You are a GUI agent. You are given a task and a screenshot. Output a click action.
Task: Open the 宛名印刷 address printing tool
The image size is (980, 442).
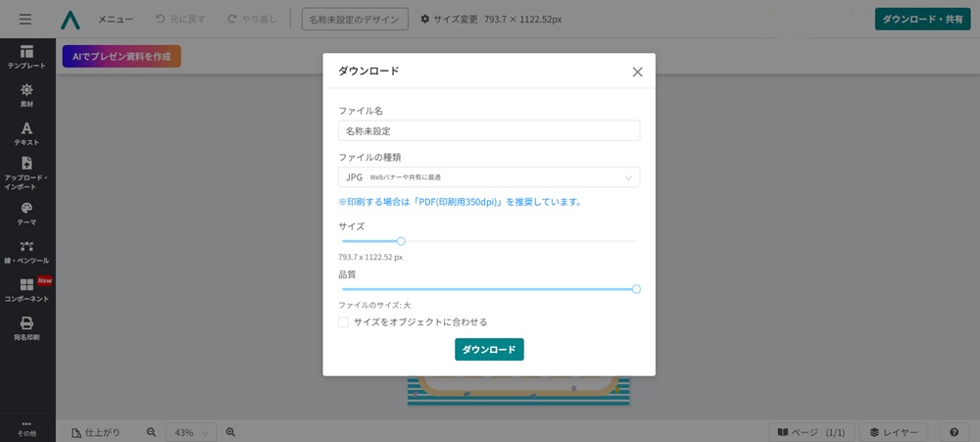click(26, 328)
